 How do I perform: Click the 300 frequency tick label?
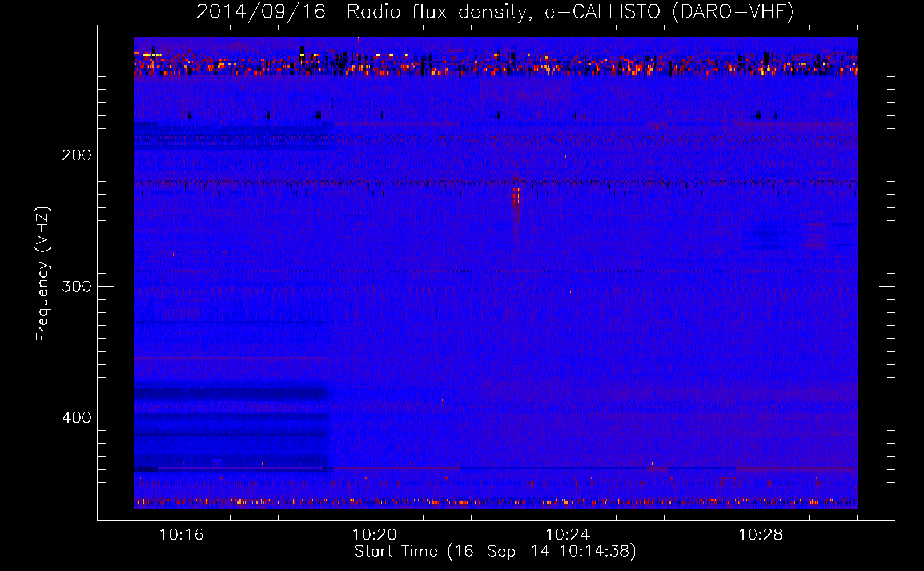tap(76, 286)
